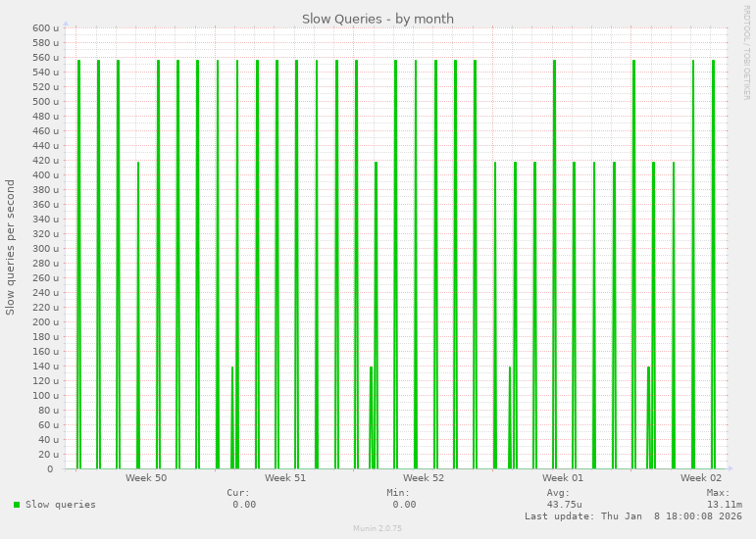
Task: Click the '20 u' y-axis value
Action: 48,454
